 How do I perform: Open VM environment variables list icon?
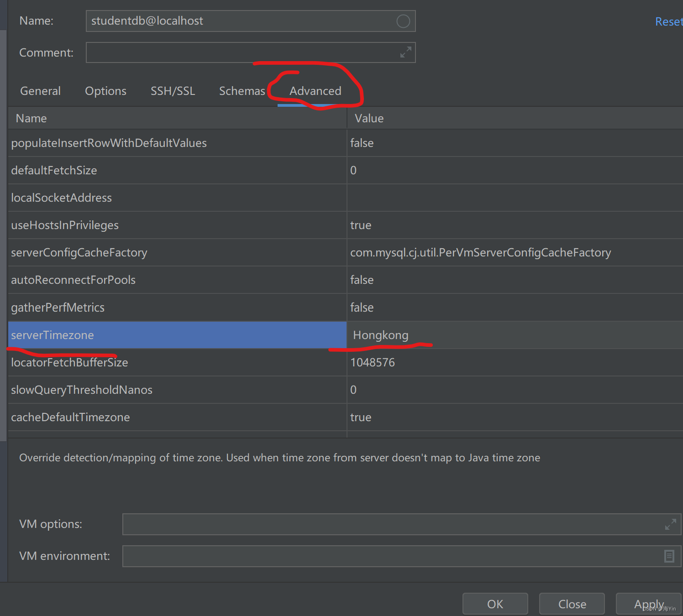(x=669, y=556)
